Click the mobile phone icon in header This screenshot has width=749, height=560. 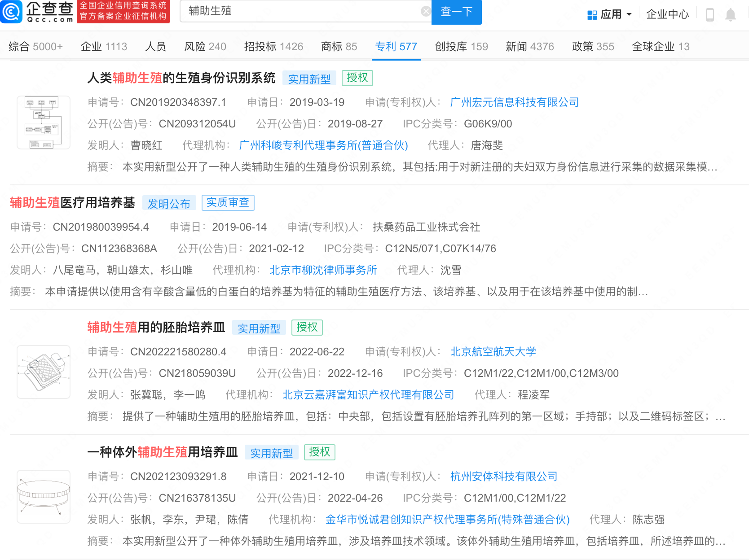pos(710,15)
